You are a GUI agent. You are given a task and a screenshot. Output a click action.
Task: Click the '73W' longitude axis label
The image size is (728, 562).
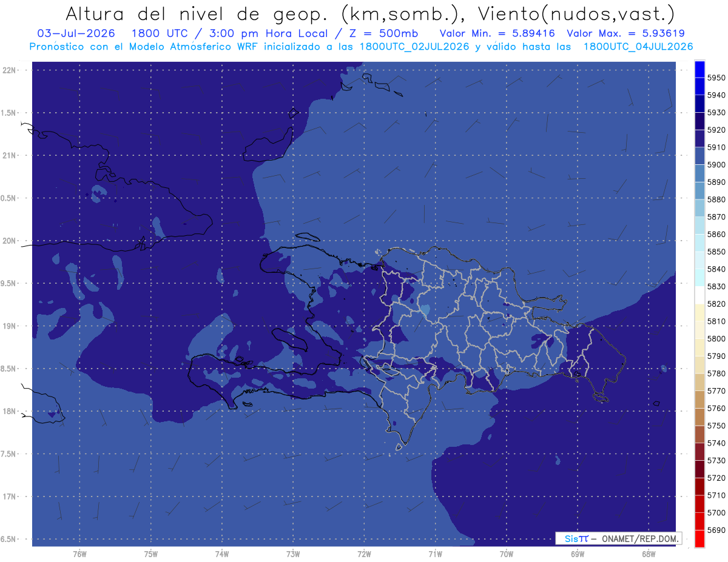293,554
